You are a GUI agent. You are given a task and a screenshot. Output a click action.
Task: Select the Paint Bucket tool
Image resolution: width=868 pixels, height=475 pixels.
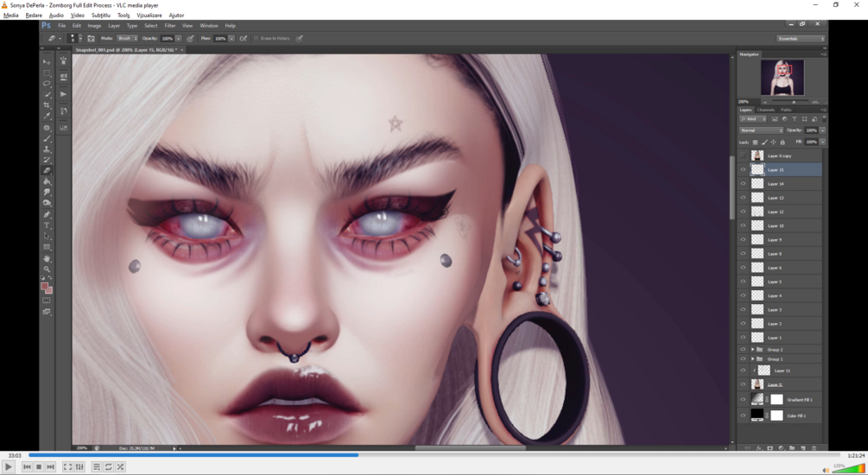click(47, 181)
